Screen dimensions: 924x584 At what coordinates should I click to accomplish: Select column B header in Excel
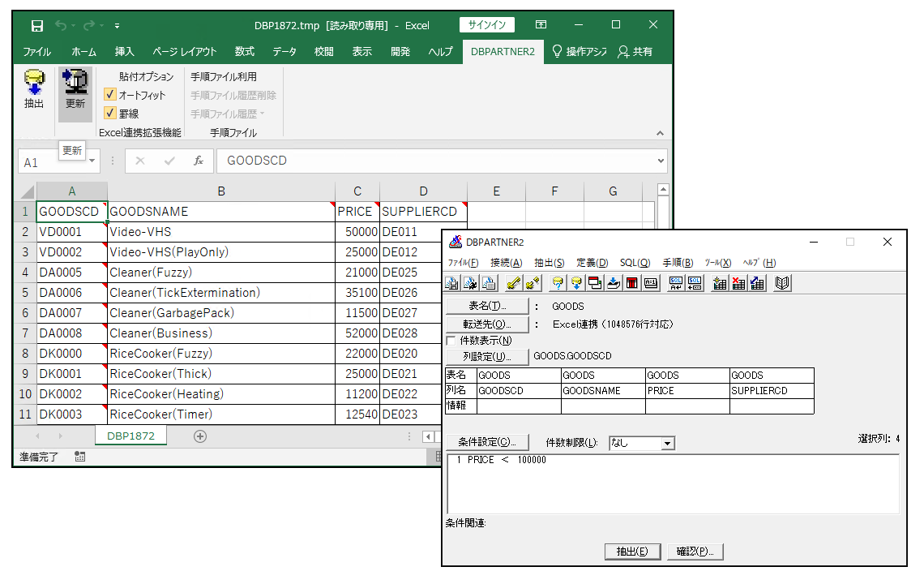point(221,191)
